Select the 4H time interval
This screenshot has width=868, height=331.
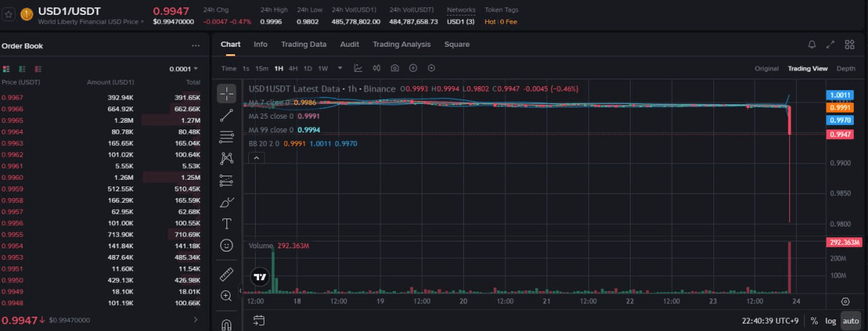[x=293, y=69]
